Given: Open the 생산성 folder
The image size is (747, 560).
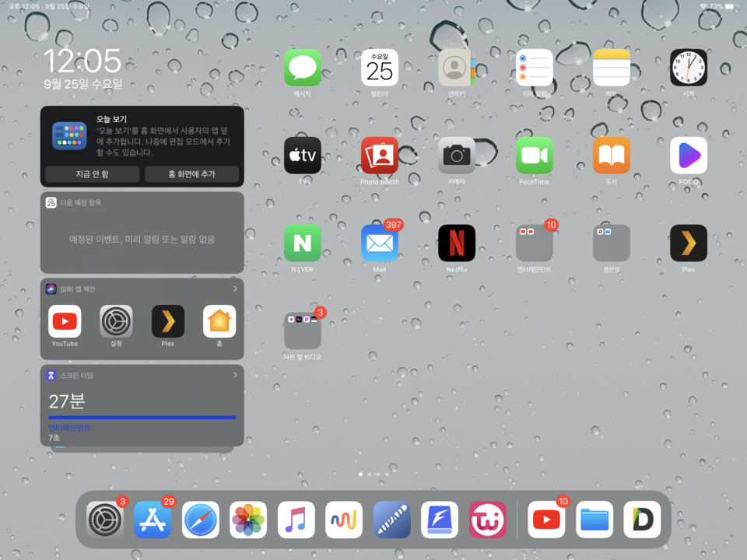Looking at the screenshot, I should point(612,243).
